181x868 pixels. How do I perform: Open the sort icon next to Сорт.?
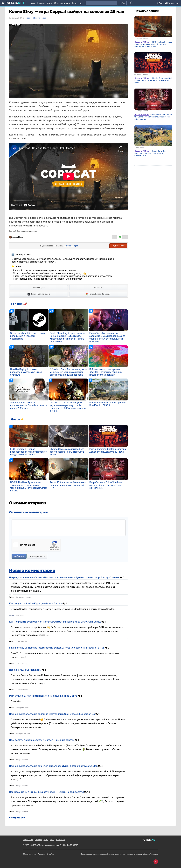pyautogui.click(x=80, y=3)
